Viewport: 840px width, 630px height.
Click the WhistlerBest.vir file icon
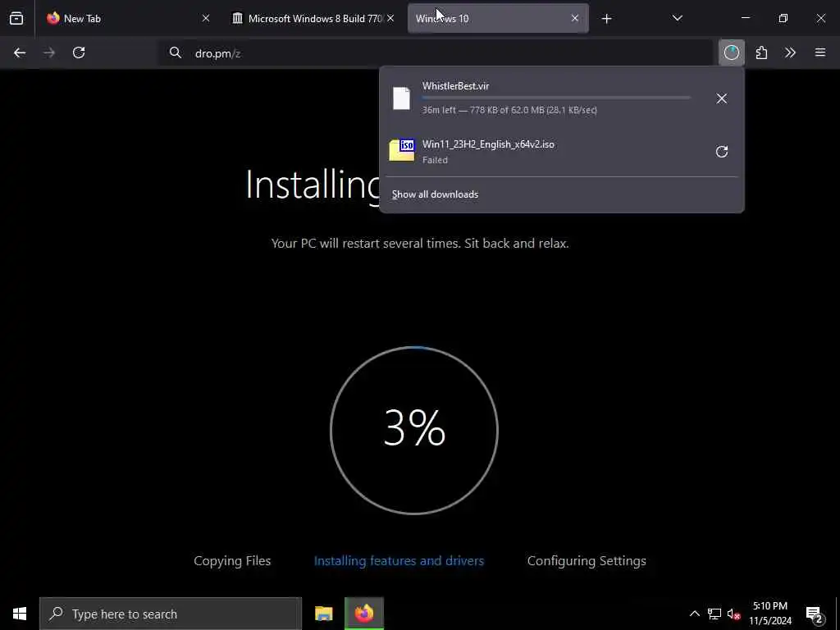coord(401,98)
